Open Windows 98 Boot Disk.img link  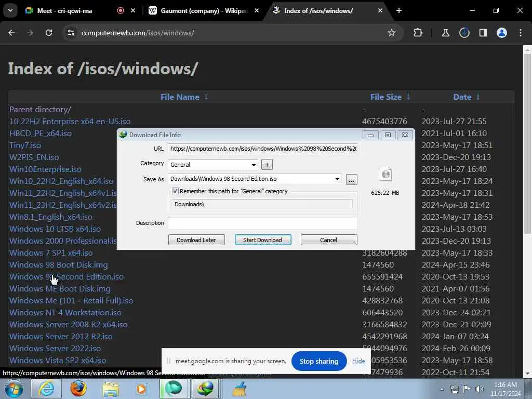tap(58, 265)
